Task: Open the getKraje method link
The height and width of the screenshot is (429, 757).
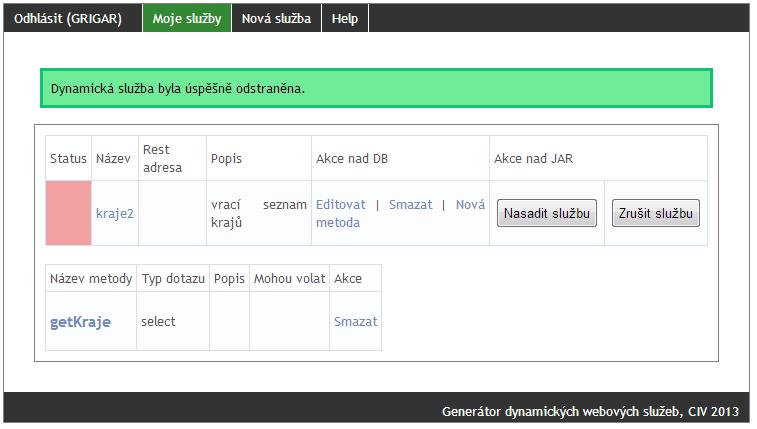Action: [x=80, y=322]
